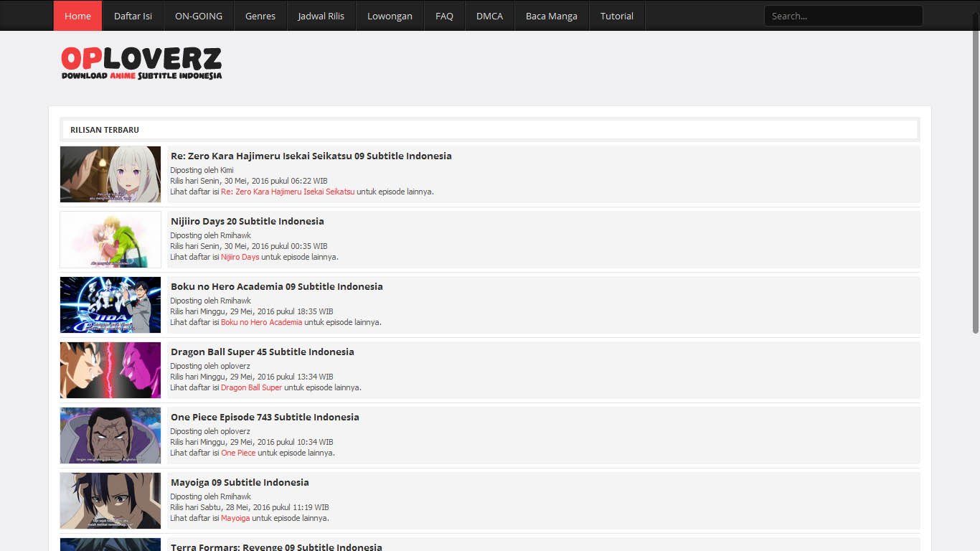Open the Lowongan page
The height and width of the screenshot is (551, 980).
click(x=390, y=16)
